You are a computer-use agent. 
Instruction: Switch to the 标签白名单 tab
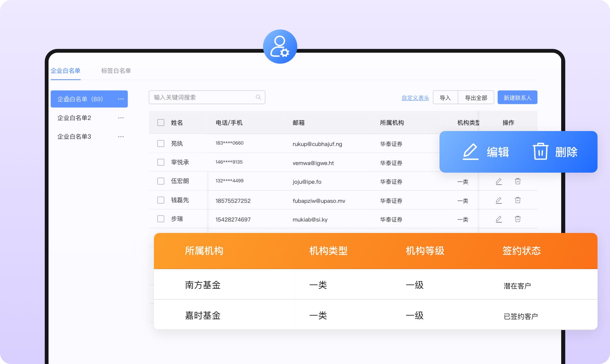click(116, 71)
